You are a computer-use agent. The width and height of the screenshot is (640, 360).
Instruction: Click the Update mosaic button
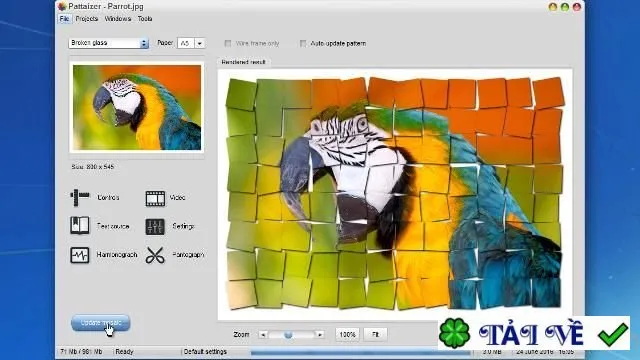point(100,323)
